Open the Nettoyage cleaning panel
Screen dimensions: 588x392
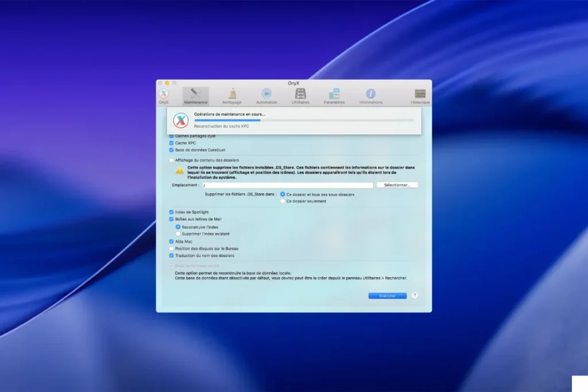pyautogui.click(x=232, y=95)
